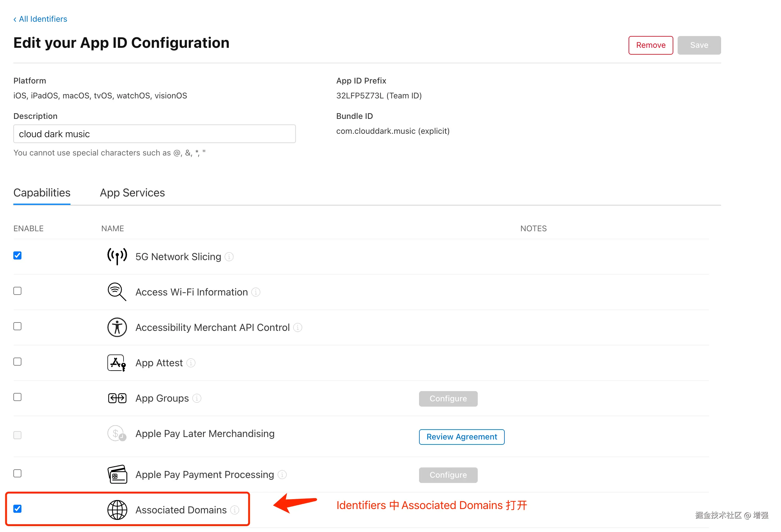
Task: Click the Apple Pay Payment Processing card icon
Action: click(117, 474)
